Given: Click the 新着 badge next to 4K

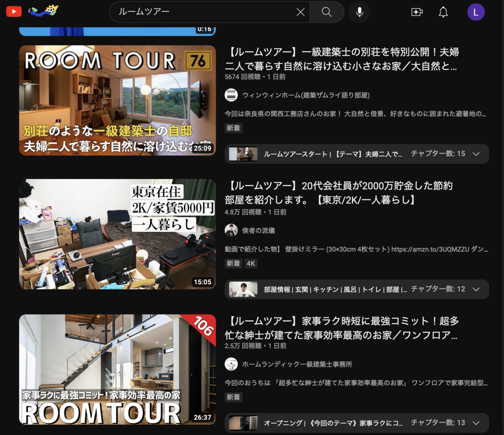Looking at the screenshot, I should 233,264.
